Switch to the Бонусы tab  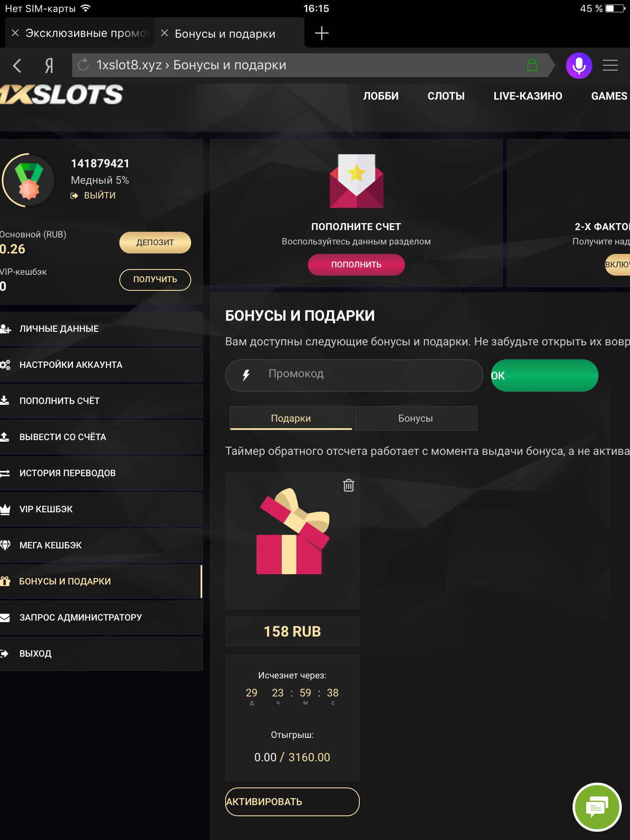[x=415, y=418]
